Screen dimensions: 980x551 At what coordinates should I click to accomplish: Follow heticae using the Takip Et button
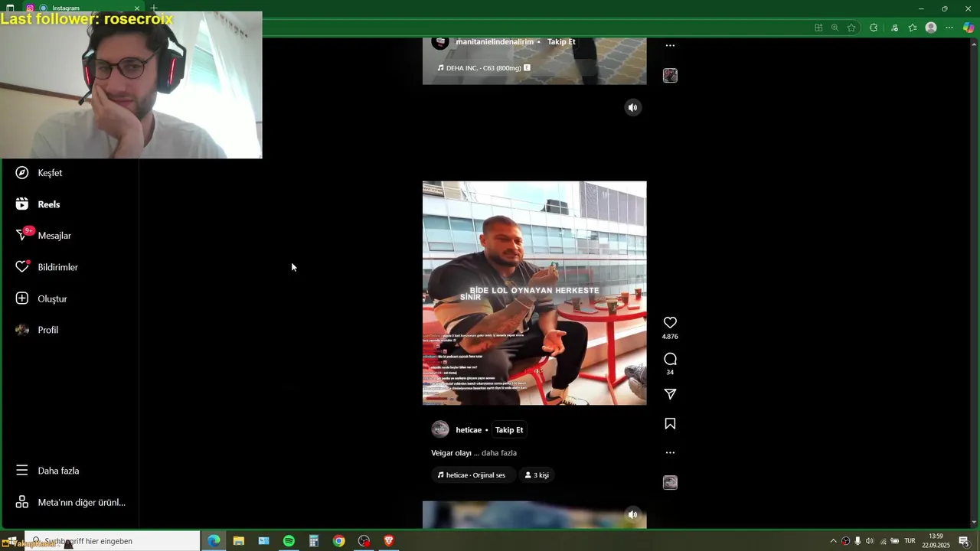[x=509, y=430]
